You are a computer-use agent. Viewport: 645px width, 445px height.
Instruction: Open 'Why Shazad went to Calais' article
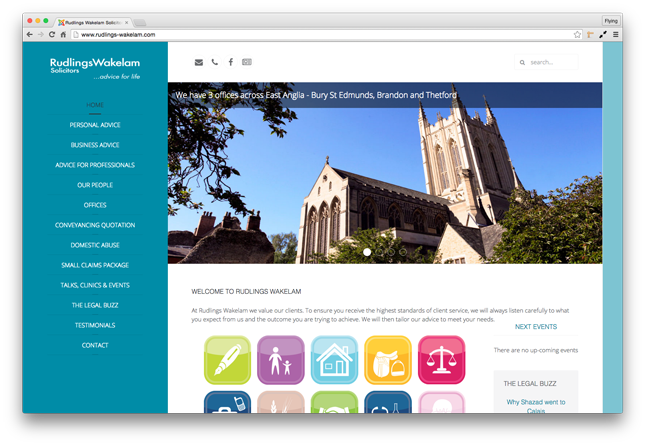coord(536,406)
